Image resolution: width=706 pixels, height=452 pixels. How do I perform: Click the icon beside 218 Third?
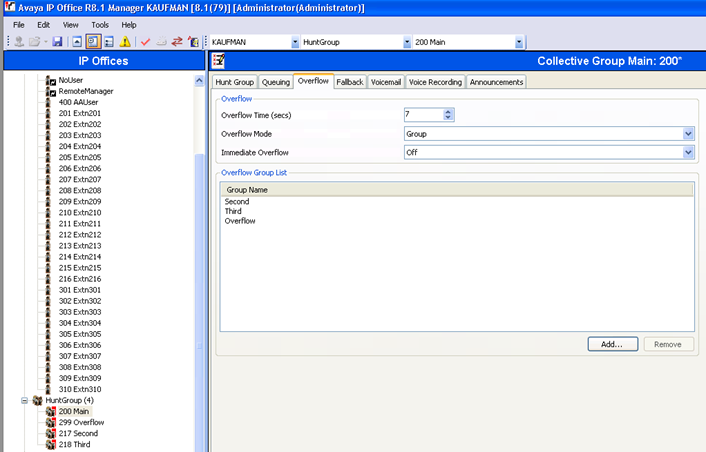tap(50, 444)
